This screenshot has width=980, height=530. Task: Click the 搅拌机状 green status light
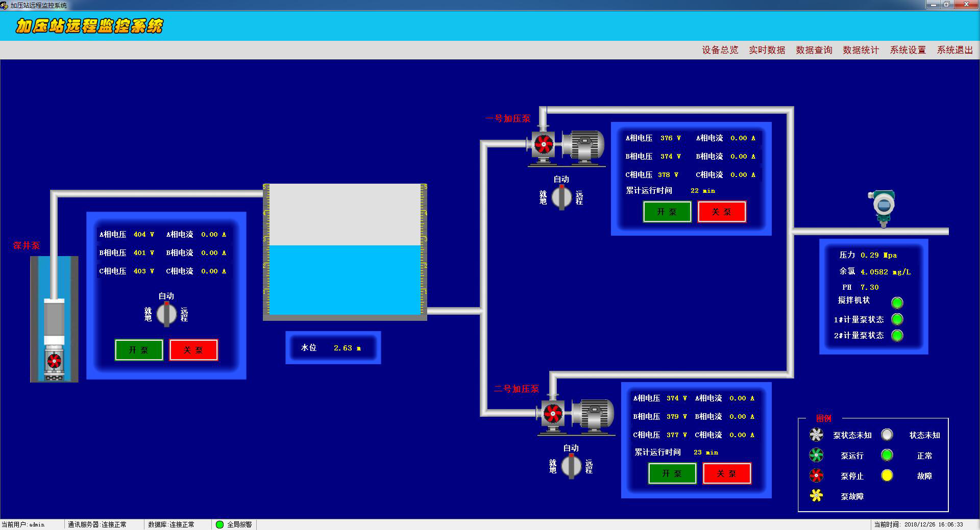coord(897,302)
